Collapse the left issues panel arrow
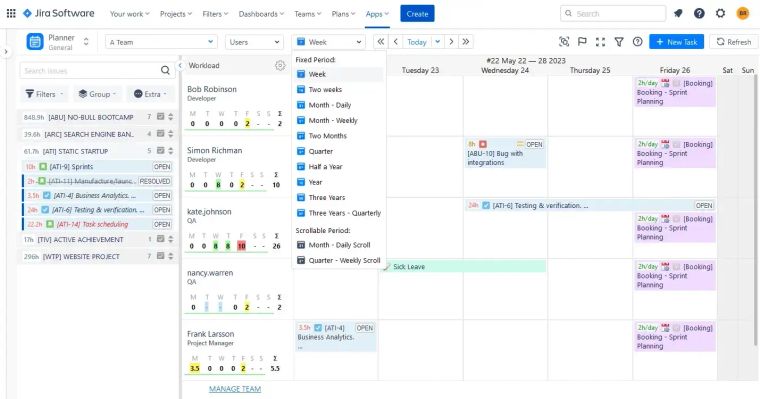The width and height of the screenshot is (760, 399). 180,65
